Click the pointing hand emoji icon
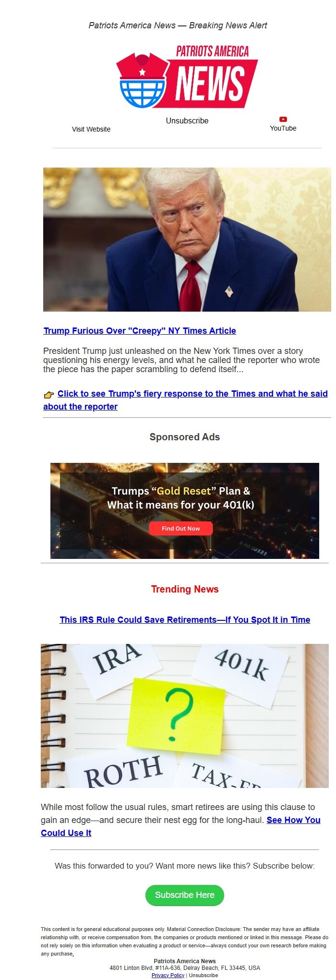Image resolution: width=336 pixels, height=980 pixels. coord(49,395)
